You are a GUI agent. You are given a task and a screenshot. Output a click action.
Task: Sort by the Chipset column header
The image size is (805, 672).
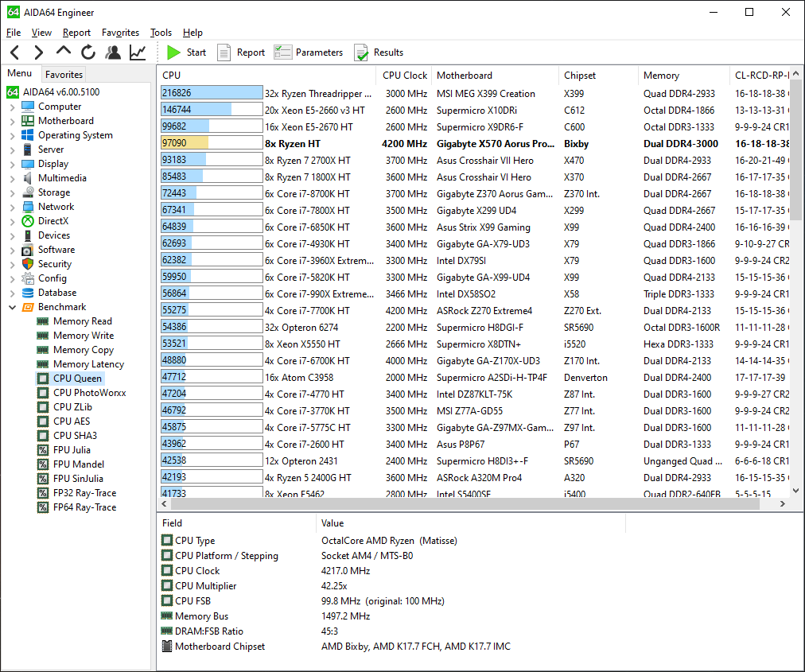click(x=598, y=76)
